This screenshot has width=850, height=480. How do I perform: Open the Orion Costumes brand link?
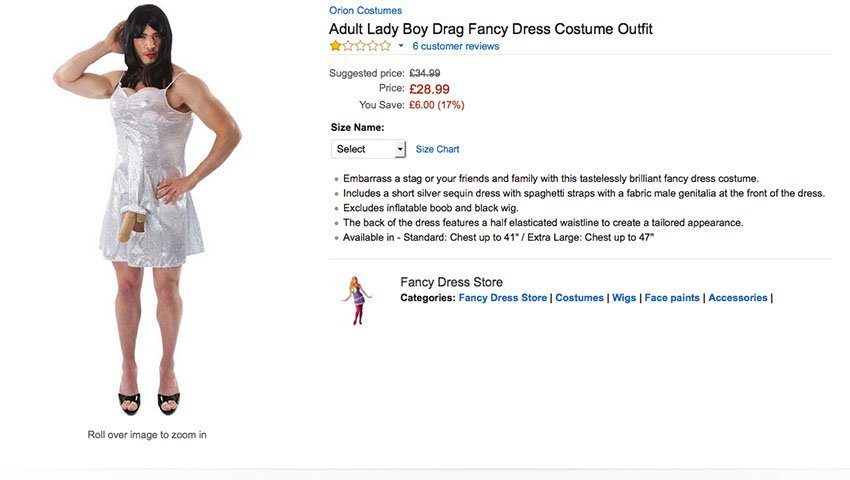click(365, 10)
